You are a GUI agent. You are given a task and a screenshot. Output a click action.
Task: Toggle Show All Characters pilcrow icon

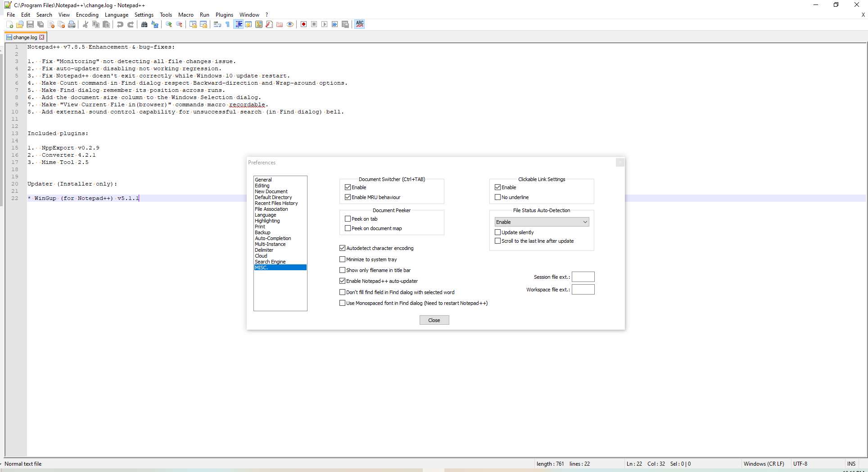pos(227,24)
